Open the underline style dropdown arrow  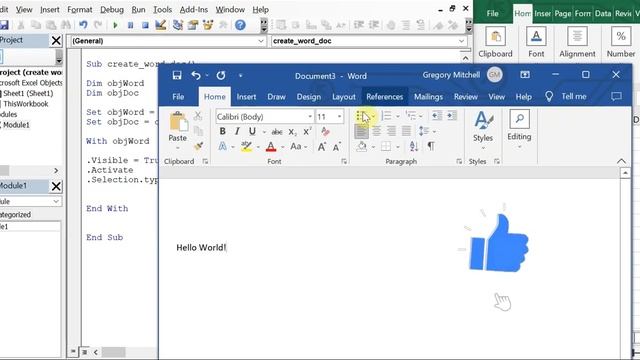(x=264, y=132)
